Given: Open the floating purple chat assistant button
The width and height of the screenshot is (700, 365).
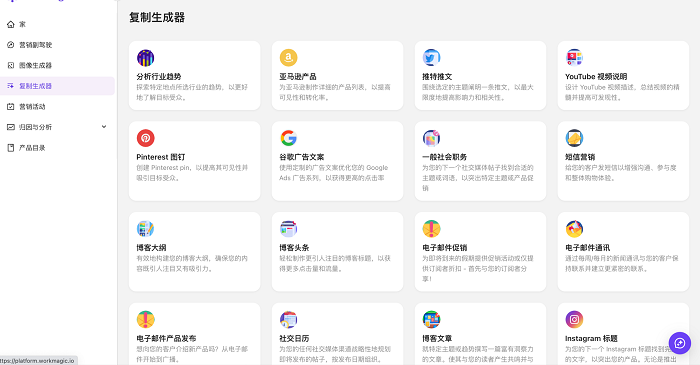Looking at the screenshot, I should tap(679, 343).
